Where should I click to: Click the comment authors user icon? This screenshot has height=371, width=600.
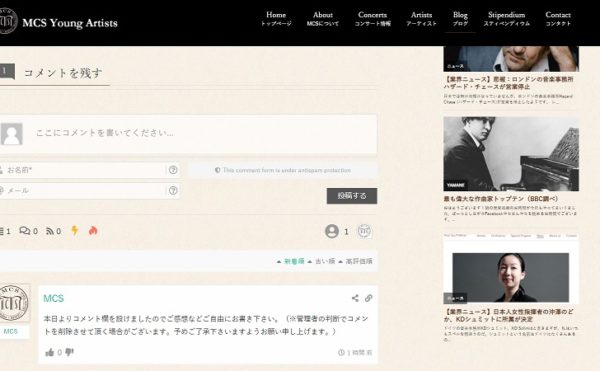click(332, 231)
